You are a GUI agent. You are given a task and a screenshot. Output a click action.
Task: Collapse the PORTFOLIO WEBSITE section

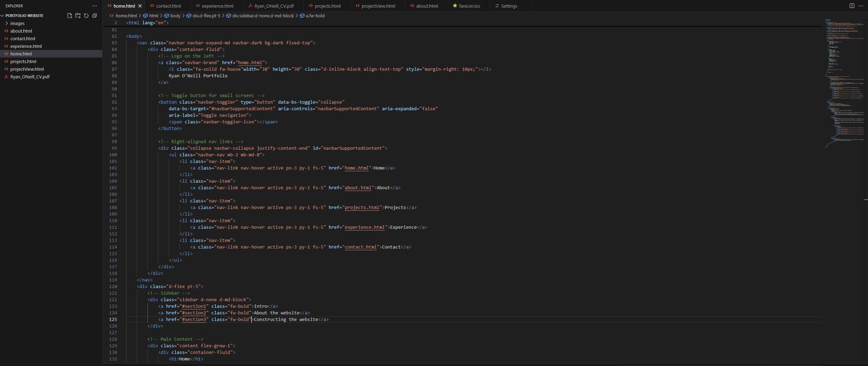pos(2,16)
